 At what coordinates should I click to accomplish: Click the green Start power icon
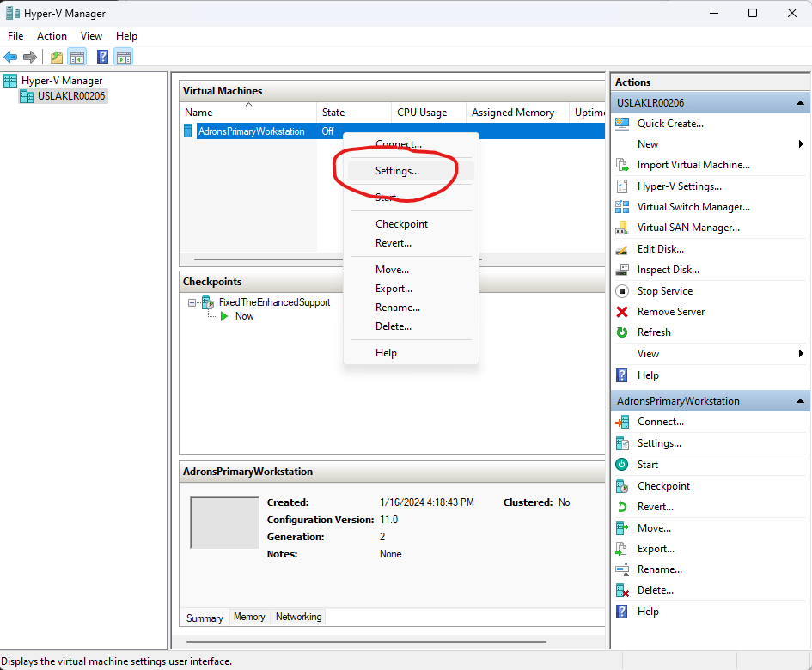(622, 465)
